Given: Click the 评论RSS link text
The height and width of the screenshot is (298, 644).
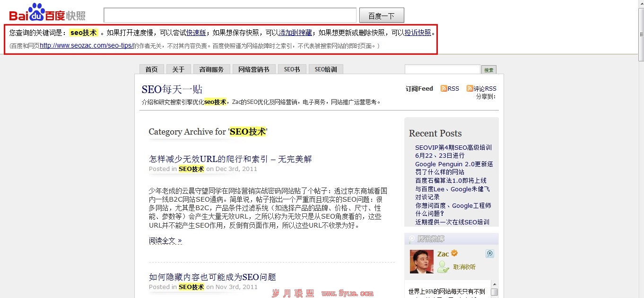Looking at the screenshot, I should (485, 88).
